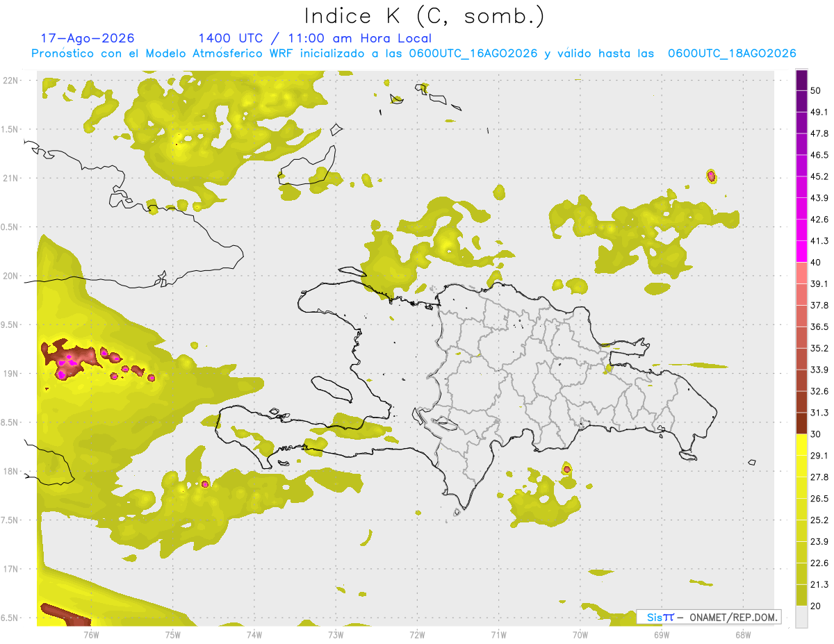Click the colorbar value "47.8"
This screenshot has width=834, height=644.
819,134
